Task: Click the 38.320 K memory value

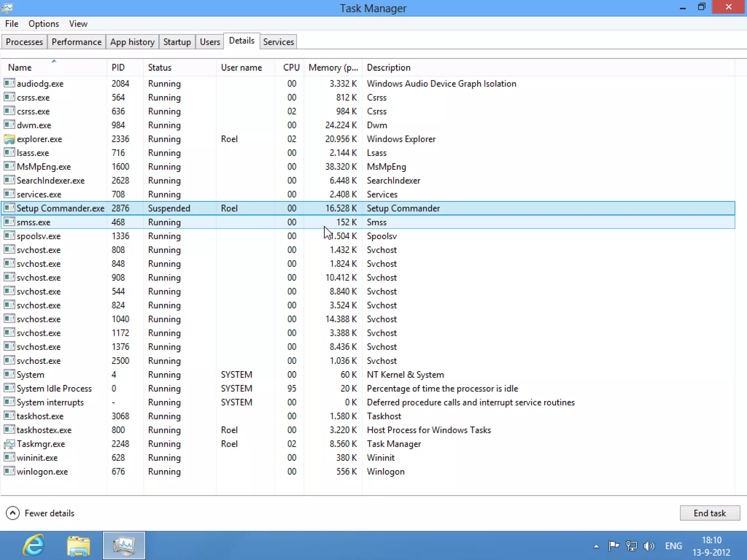Action: [x=341, y=167]
